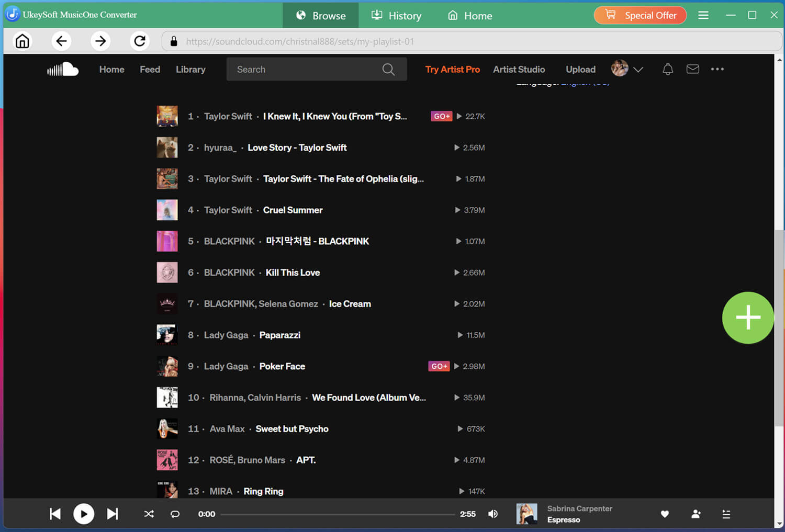Image resolution: width=785 pixels, height=532 pixels.
Task: Click the SoundCloud cloud logo
Action: tap(63, 69)
